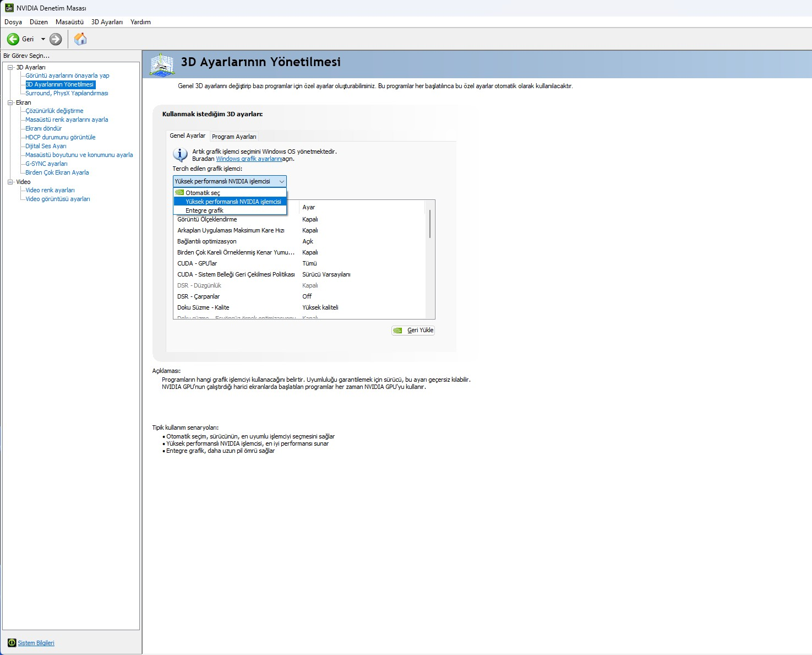Screen dimensions: 812x655
Task: Select Video renk ayarları
Action: [x=50, y=190]
